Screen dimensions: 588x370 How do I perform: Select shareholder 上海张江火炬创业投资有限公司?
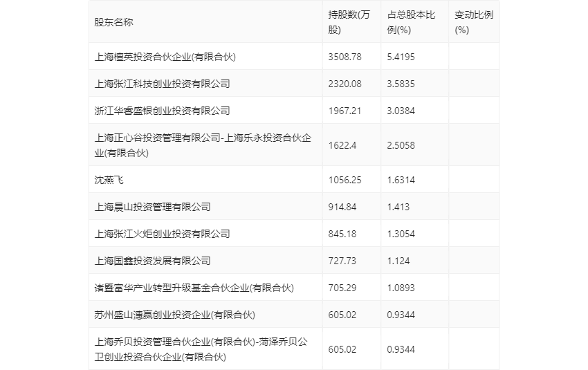pos(162,234)
